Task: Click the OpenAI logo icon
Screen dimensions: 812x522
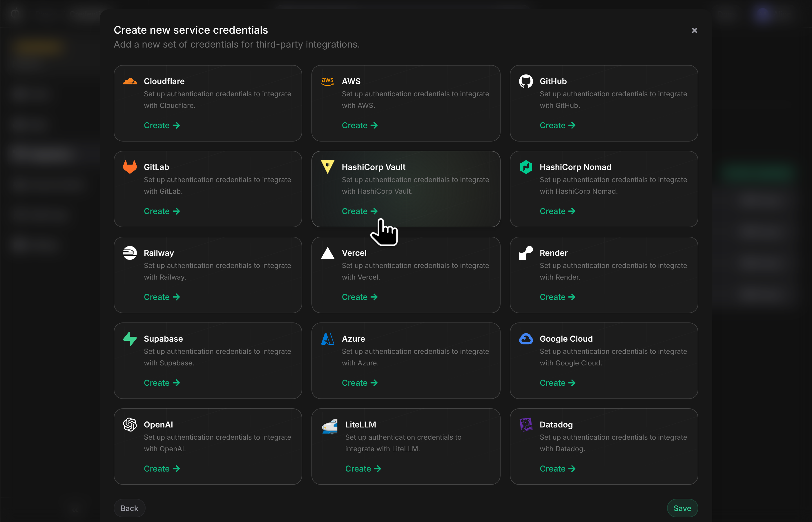Action: pos(130,424)
